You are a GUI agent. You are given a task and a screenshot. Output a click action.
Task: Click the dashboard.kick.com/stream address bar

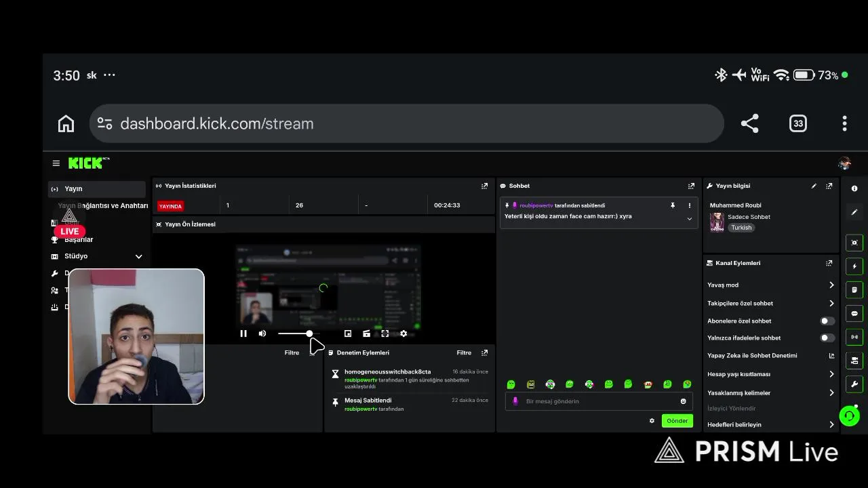pos(406,123)
